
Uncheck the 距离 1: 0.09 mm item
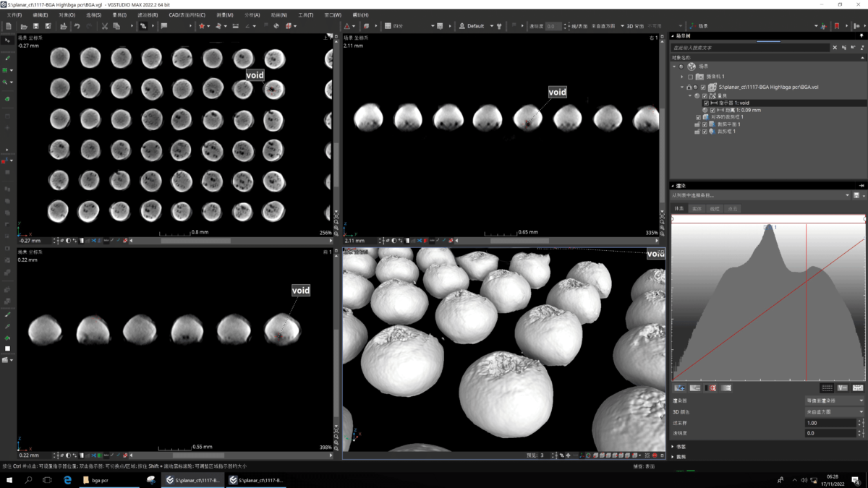tap(712, 110)
